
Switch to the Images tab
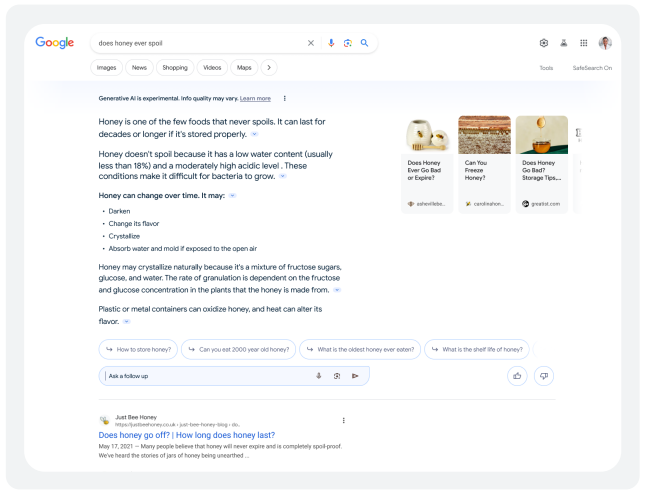coord(106,68)
